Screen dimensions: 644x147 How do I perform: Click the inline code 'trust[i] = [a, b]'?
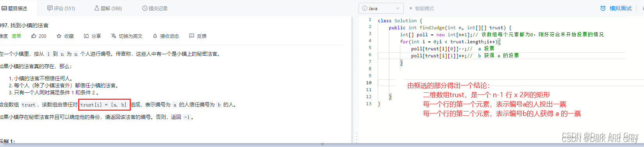coord(103,104)
